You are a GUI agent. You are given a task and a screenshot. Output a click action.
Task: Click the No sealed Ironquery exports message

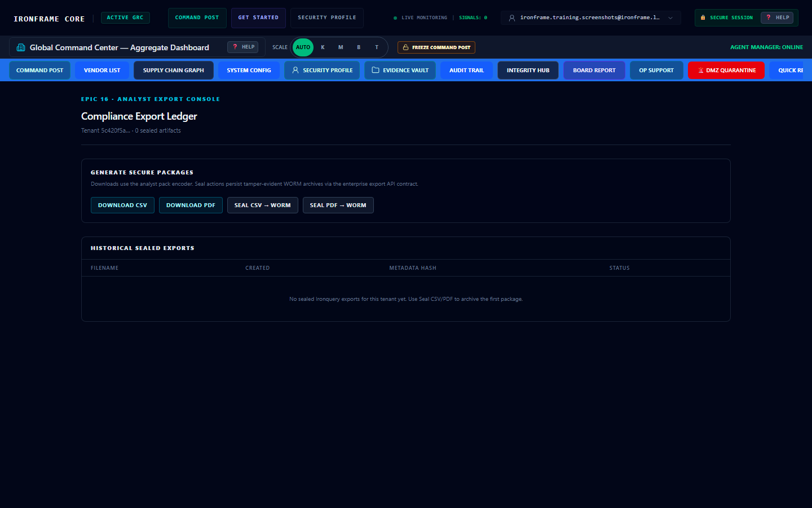(406, 299)
